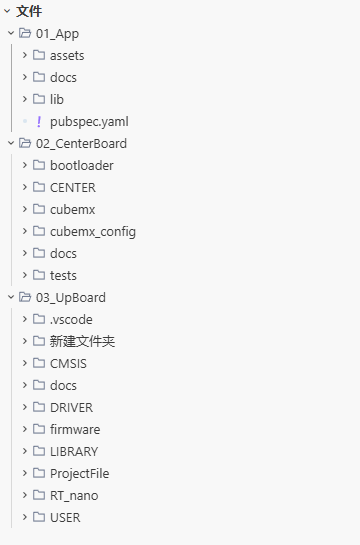The width and height of the screenshot is (360, 545).
Task: Collapse the 01_App folder chevron
Action: point(11,33)
